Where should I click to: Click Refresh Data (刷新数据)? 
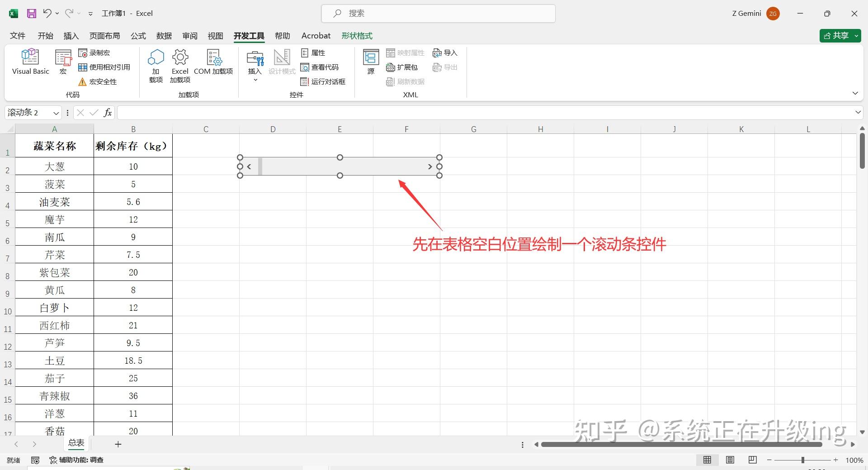(405, 82)
